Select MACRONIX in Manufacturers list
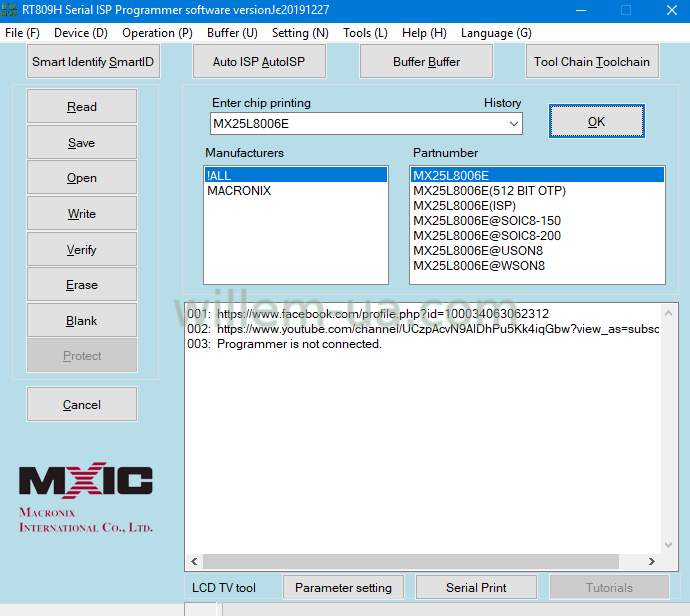 296,191
